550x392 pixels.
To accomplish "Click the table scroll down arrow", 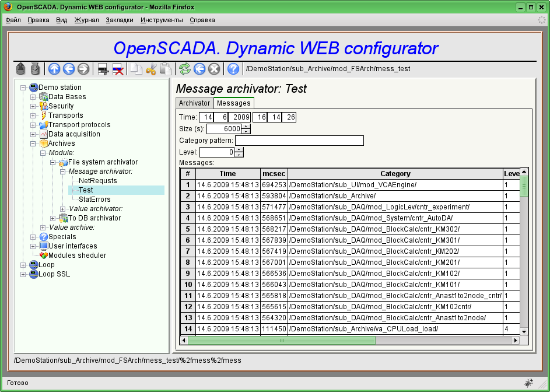I will coord(524,332).
